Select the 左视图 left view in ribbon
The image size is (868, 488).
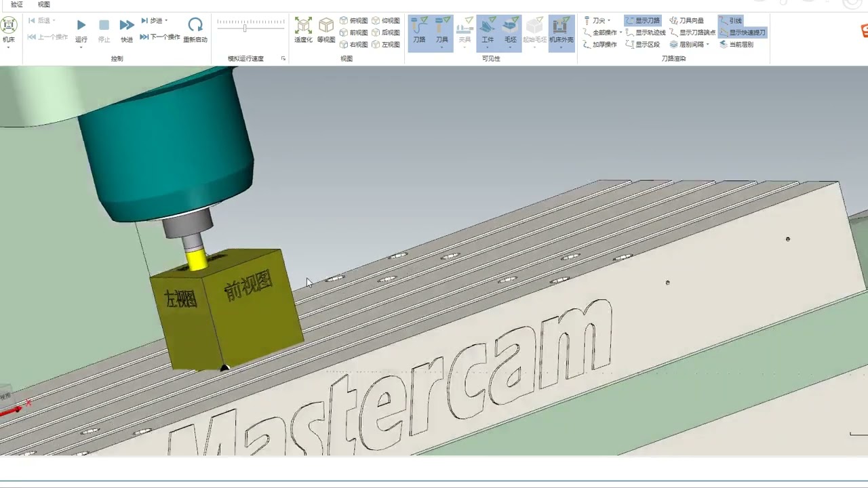pyautogui.click(x=386, y=45)
